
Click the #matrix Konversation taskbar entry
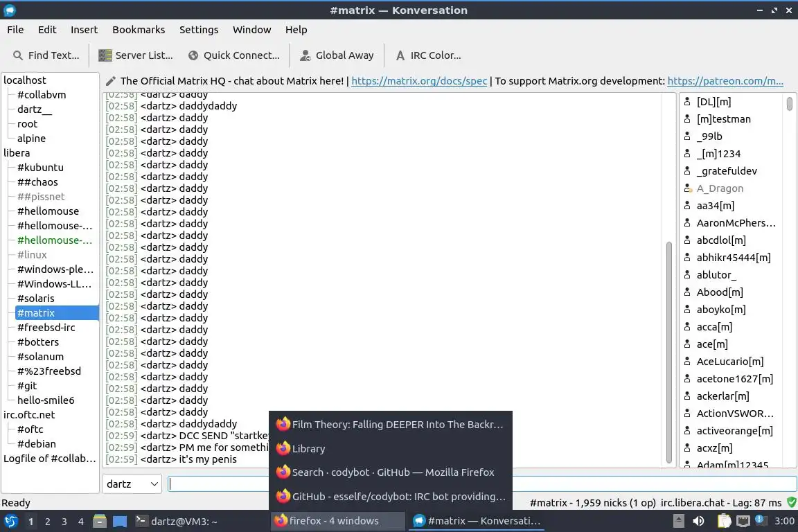pyautogui.click(x=477, y=521)
